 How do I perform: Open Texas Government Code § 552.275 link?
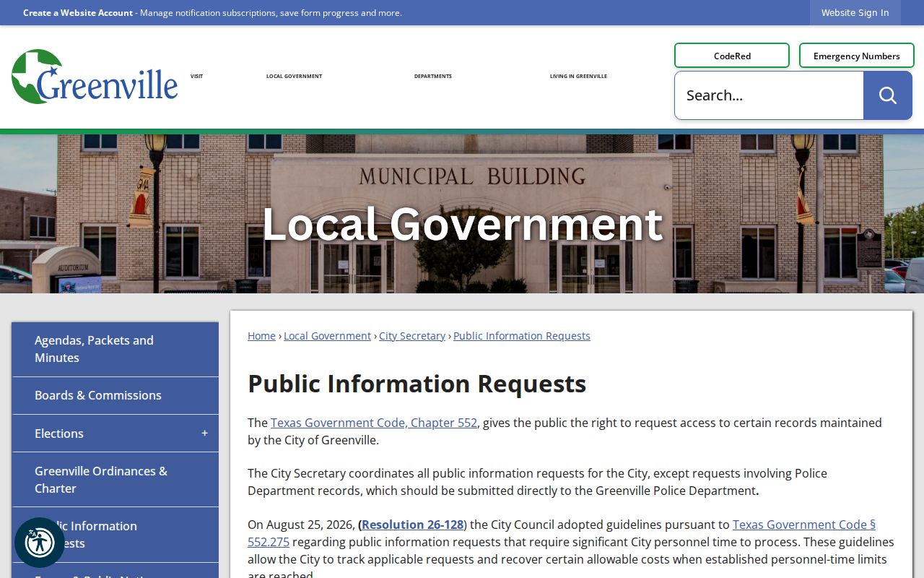coord(803,525)
